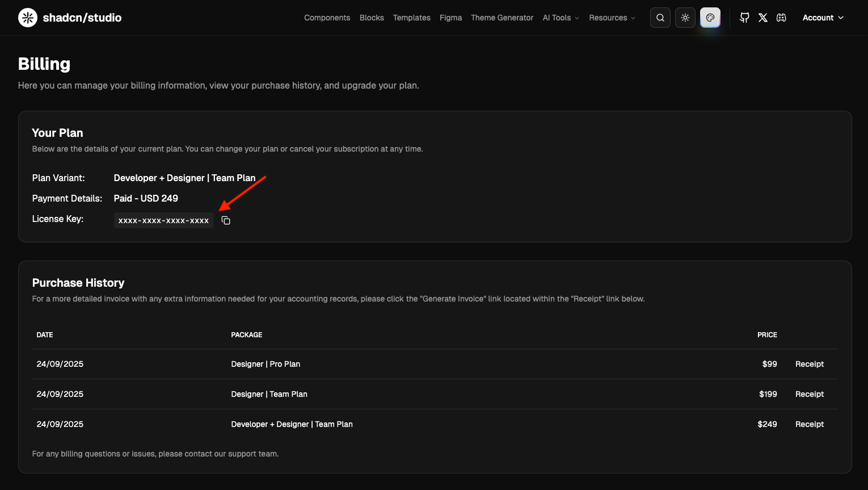The width and height of the screenshot is (868, 490).
Task: Expand the AI Tools dropdown
Action: (561, 18)
